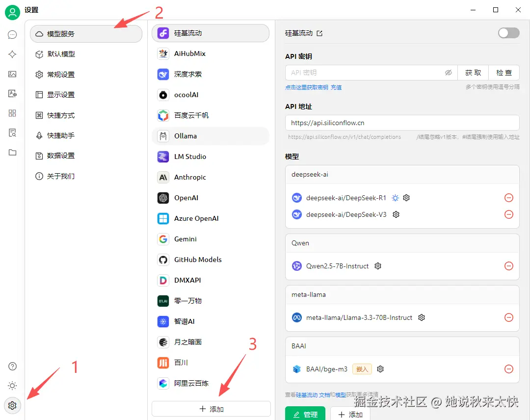Screen dimensions: 530x420
Task: Select the GitHub Models provider
Action: coord(211,260)
